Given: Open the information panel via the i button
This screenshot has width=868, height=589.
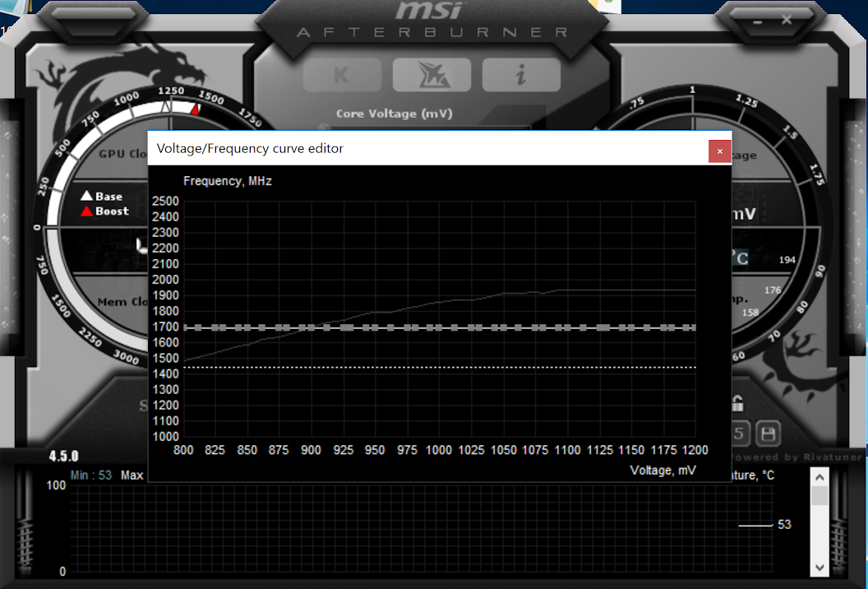Looking at the screenshot, I should (521, 75).
